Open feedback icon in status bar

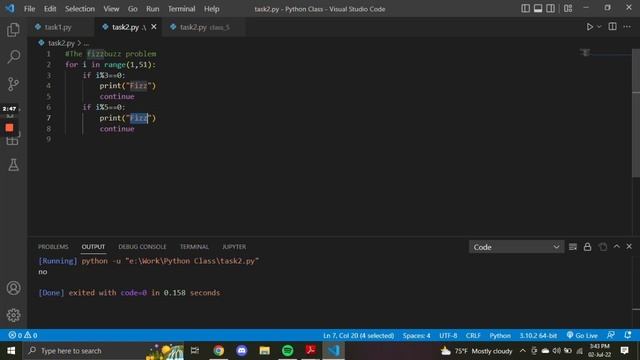click(611, 335)
